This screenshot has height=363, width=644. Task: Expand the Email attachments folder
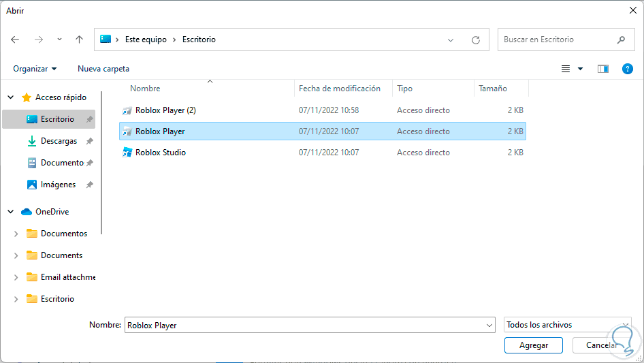[x=16, y=277]
